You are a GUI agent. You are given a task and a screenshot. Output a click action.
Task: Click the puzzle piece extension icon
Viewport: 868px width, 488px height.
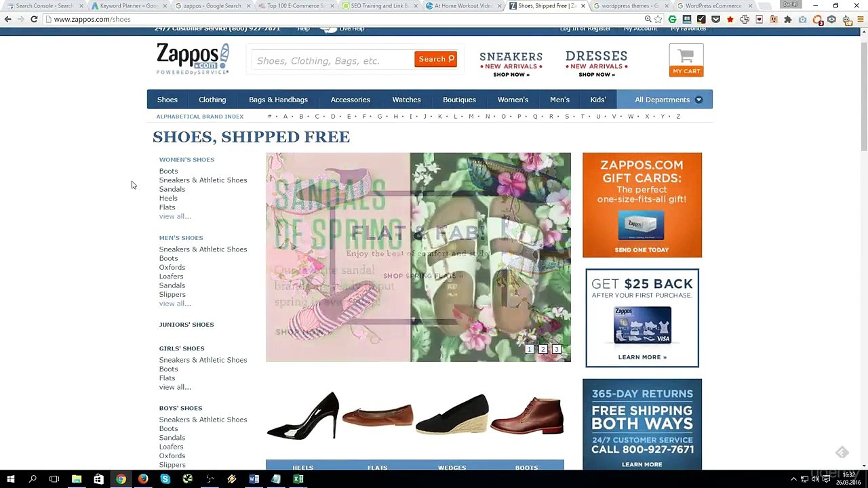[788, 20]
